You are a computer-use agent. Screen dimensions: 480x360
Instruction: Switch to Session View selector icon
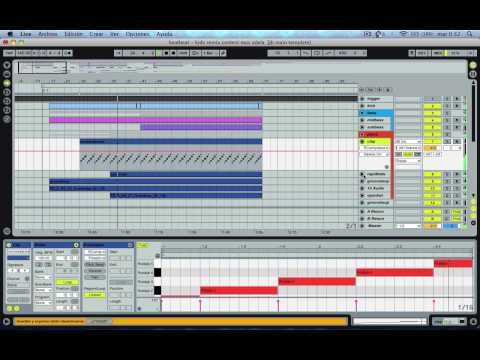tap(473, 74)
